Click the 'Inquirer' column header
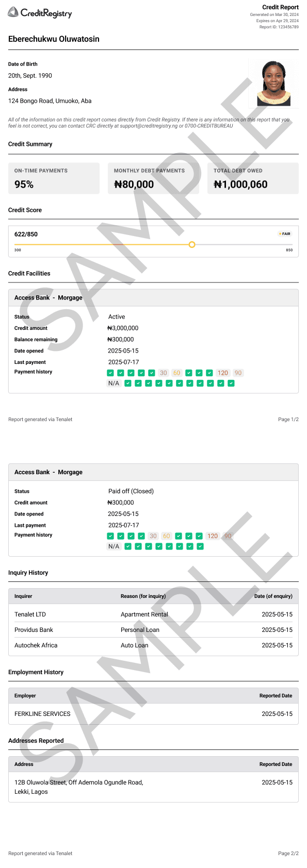The height and width of the screenshot is (868, 307). tap(23, 596)
